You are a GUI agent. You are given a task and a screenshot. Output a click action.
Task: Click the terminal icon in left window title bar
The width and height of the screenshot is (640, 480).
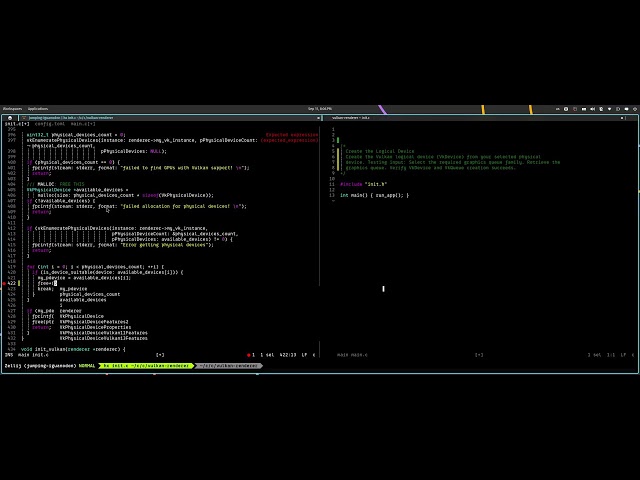coord(24,118)
